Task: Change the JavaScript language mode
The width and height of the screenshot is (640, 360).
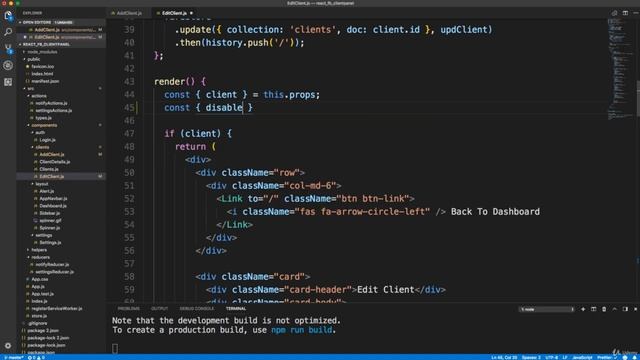Action: pos(582,358)
